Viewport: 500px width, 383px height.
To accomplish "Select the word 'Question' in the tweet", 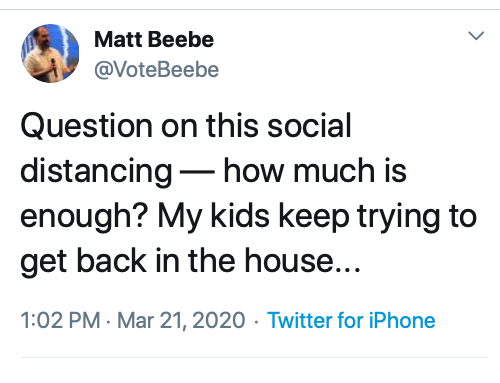I will pyautogui.click(x=87, y=126).
